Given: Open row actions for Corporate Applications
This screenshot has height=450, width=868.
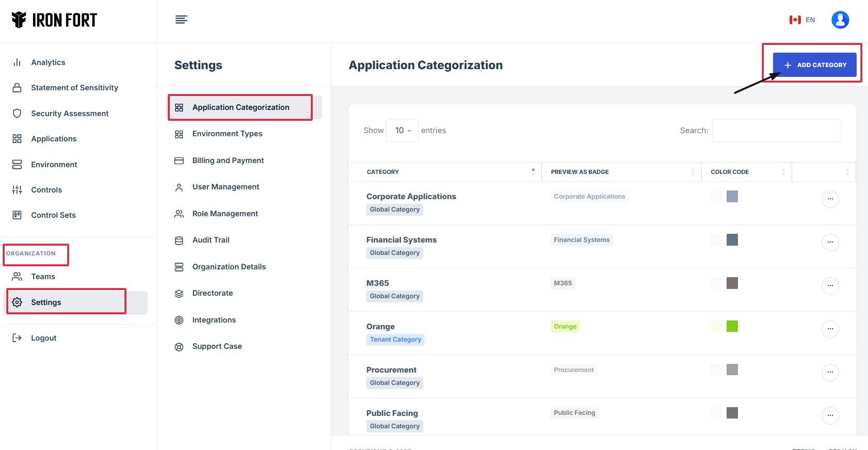Looking at the screenshot, I should point(830,199).
